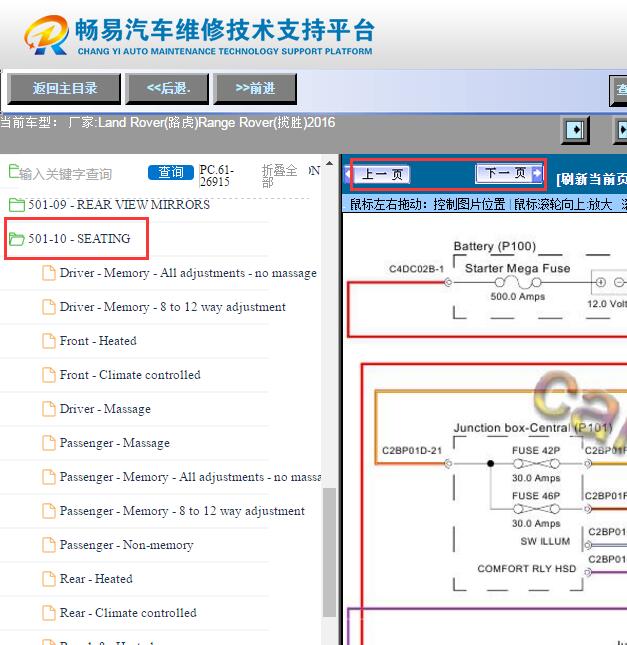The height and width of the screenshot is (645, 627).
Task: Open the Front - Heated diagram
Action: pos(98,341)
